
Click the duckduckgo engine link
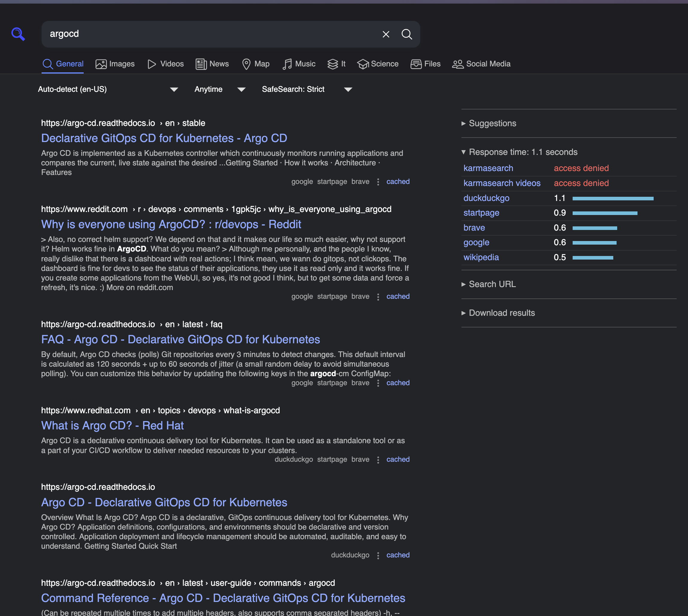click(x=486, y=198)
